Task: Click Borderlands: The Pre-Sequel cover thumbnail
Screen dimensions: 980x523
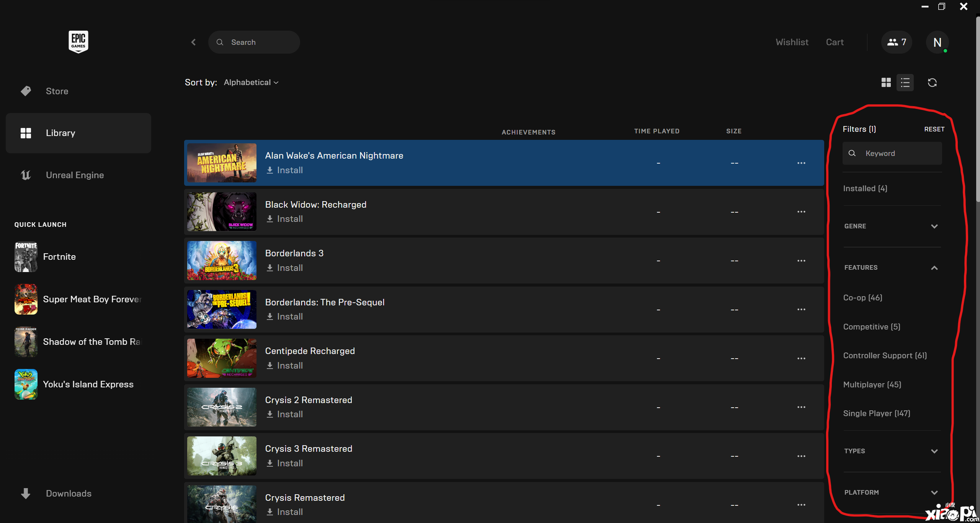Action: tap(222, 310)
